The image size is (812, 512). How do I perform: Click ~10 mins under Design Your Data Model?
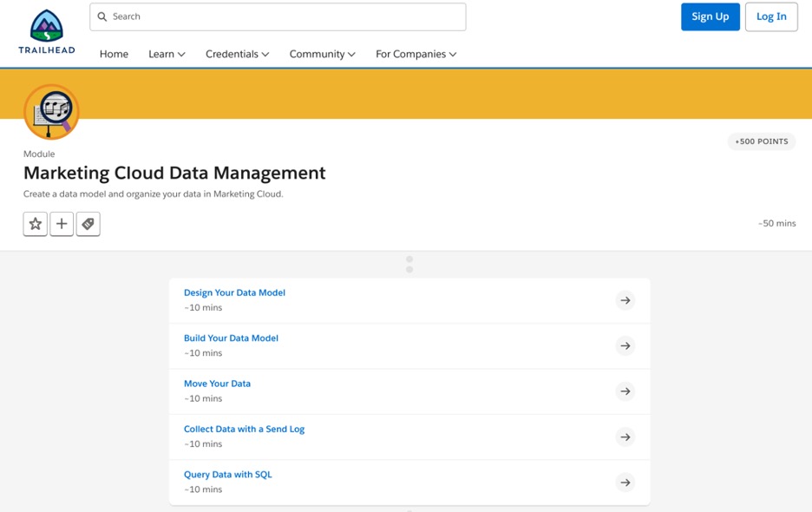pyautogui.click(x=203, y=307)
